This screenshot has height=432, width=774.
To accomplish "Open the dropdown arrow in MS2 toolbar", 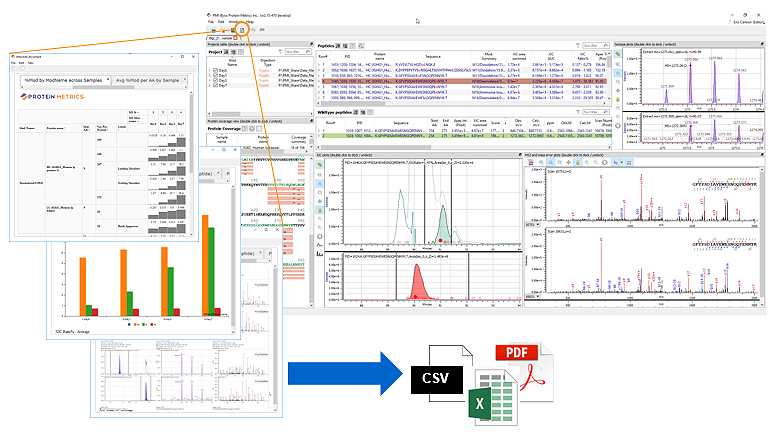I will point(621,162).
